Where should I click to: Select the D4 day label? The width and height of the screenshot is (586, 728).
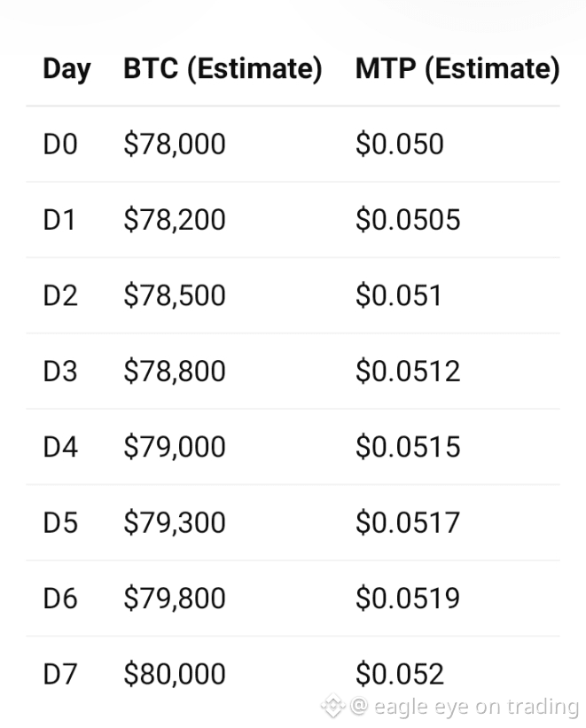pyautogui.click(x=60, y=446)
